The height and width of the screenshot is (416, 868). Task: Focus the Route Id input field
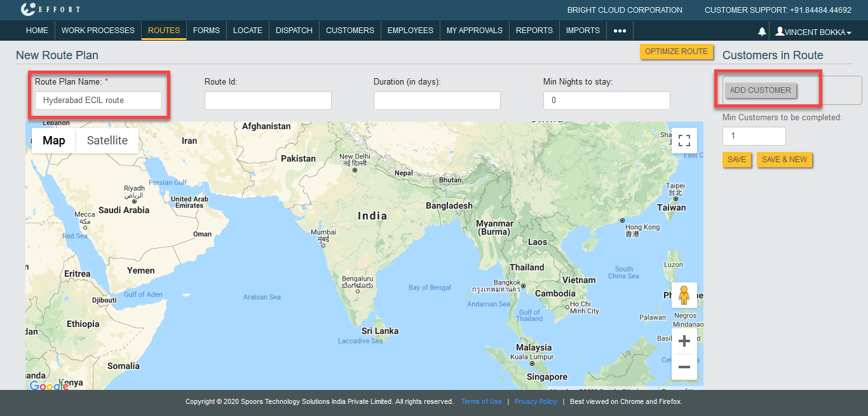[x=268, y=101]
